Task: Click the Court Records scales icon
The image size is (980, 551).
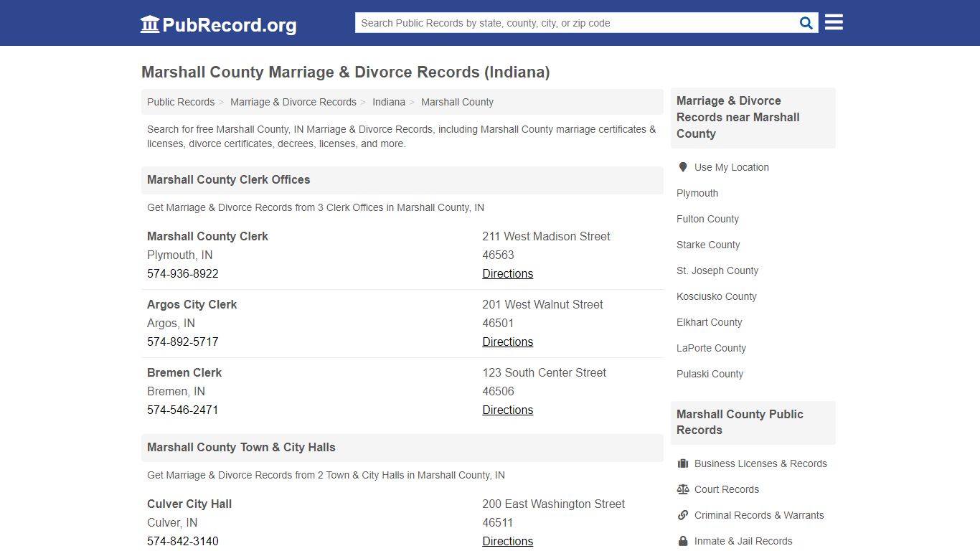Action: (x=683, y=489)
